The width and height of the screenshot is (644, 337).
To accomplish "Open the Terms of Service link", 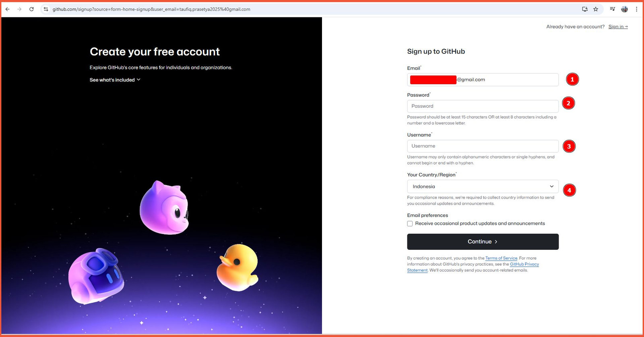I will point(501,258).
